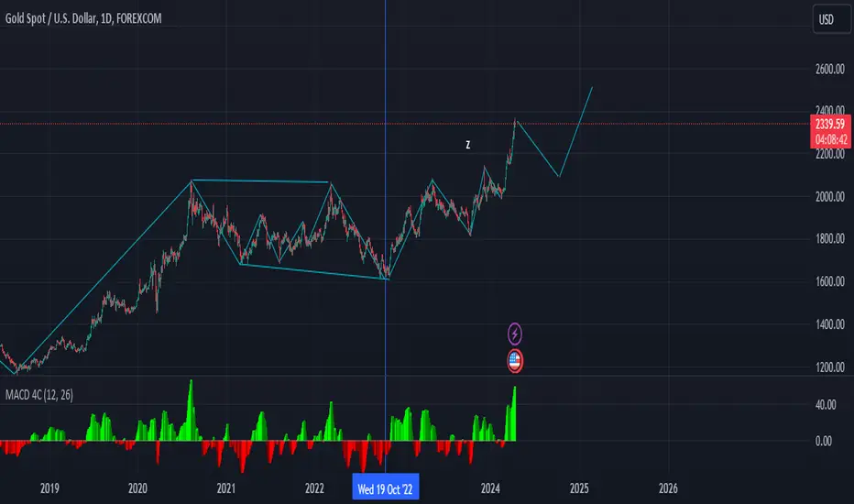854x504 pixels.
Task: Click the 2024 time axis label
Action: pyautogui.click(x=491, y=488)
